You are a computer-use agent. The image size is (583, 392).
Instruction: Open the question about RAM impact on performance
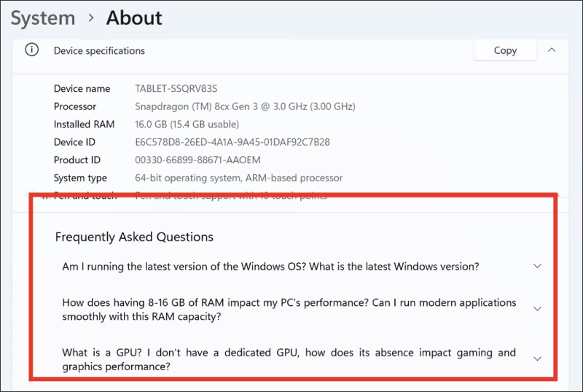(289, 310)
